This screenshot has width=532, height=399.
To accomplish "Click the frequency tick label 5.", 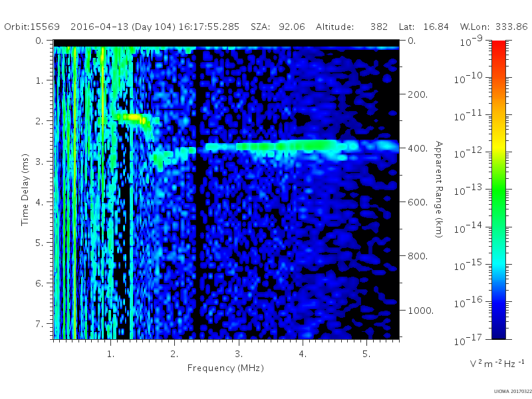I will tap(366, 354).
